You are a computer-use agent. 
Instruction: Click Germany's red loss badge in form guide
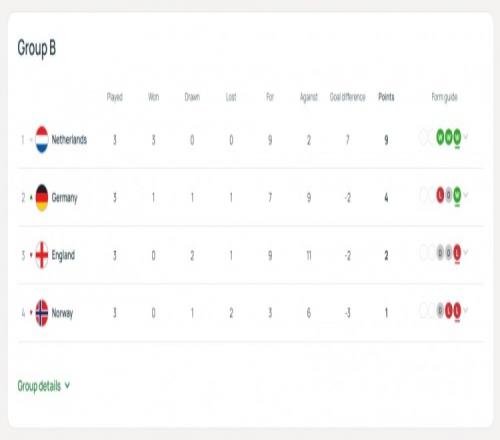click(440, 195)
